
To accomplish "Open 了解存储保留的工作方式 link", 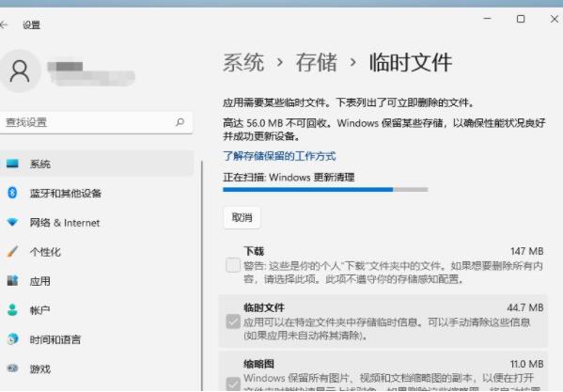I will 279,156.
